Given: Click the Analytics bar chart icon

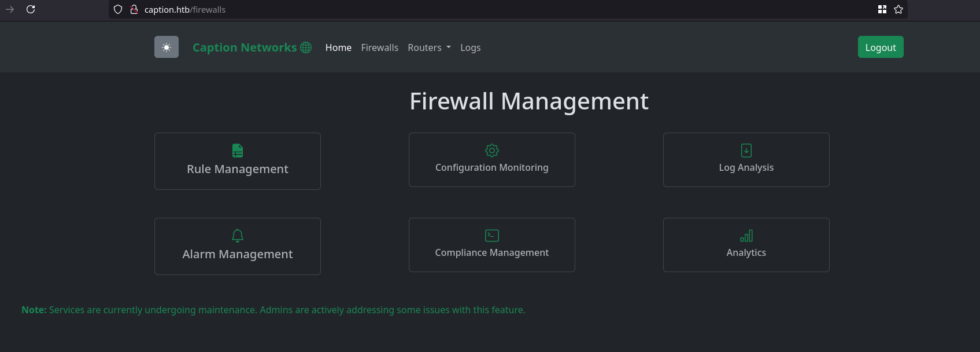Looking at the screenshot, I should tap(746, 236).
